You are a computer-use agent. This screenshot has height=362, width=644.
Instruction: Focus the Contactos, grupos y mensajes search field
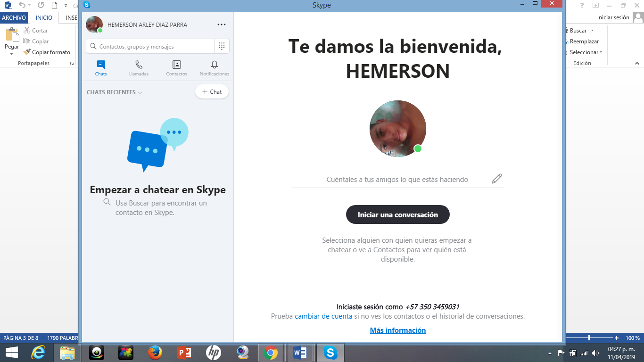150,46
